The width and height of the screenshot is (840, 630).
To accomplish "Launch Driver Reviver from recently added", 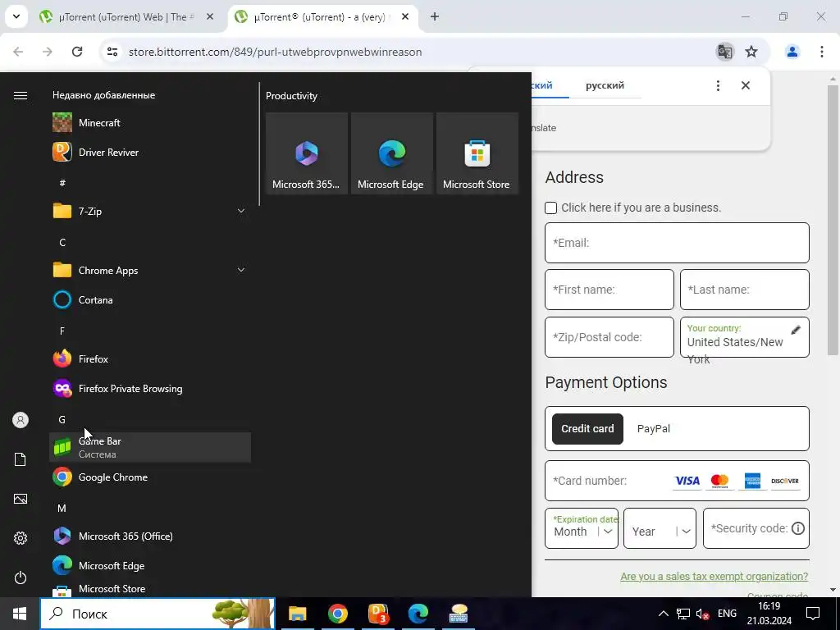I will (x=150, y=152).
